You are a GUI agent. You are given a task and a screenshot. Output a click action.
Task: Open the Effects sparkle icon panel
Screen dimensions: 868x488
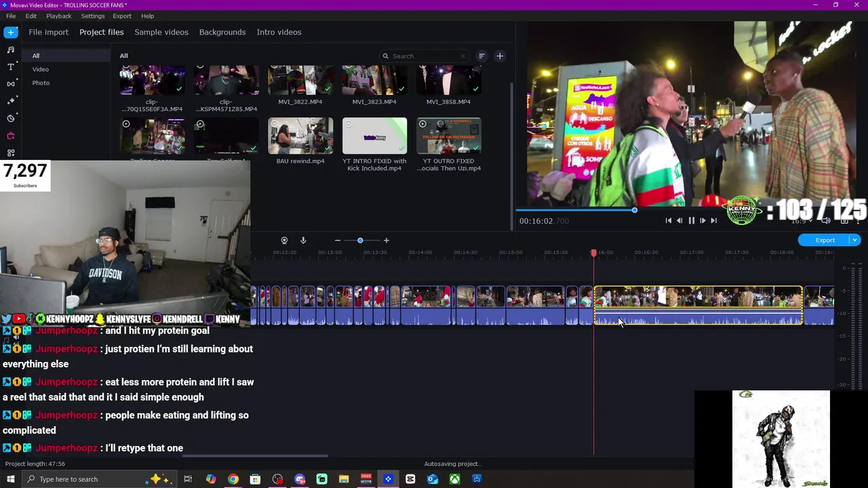11,101
